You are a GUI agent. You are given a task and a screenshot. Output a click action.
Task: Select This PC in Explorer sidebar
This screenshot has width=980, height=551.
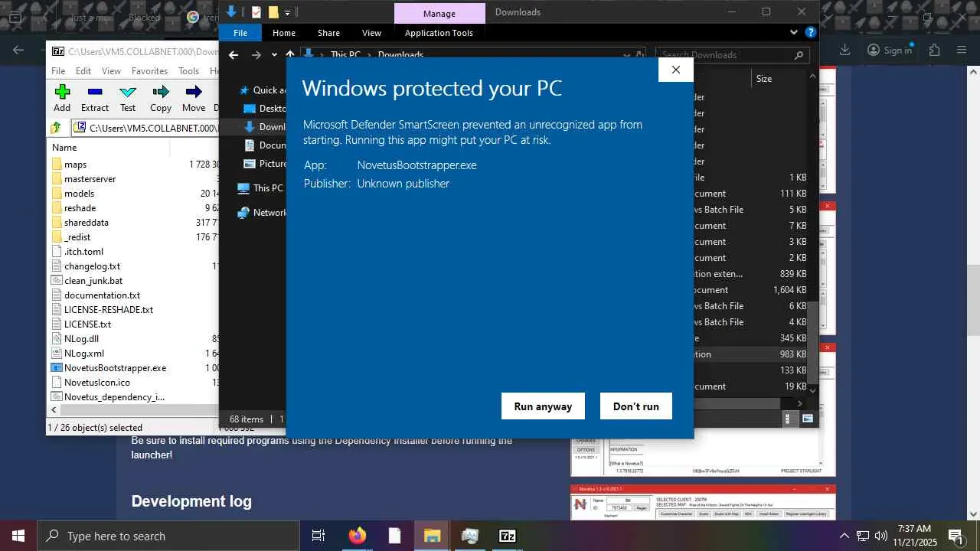(260, 187)
